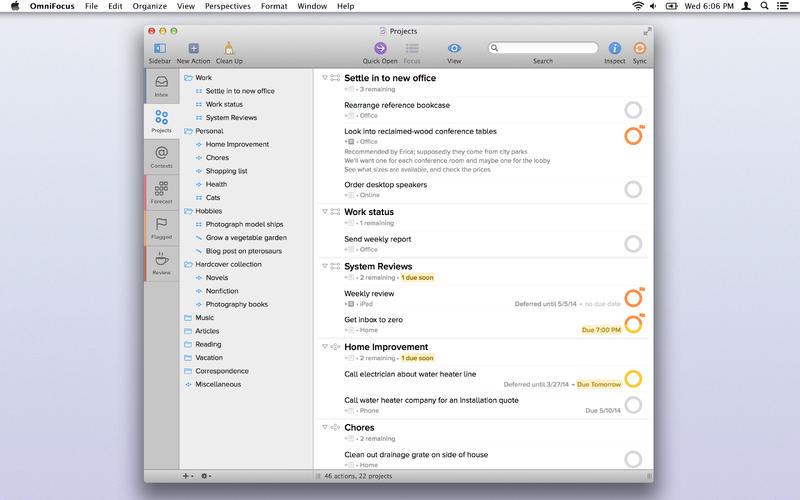Complete Call electrician about water heater line
This screenshot has height=500, width=800.
[633, 379]
